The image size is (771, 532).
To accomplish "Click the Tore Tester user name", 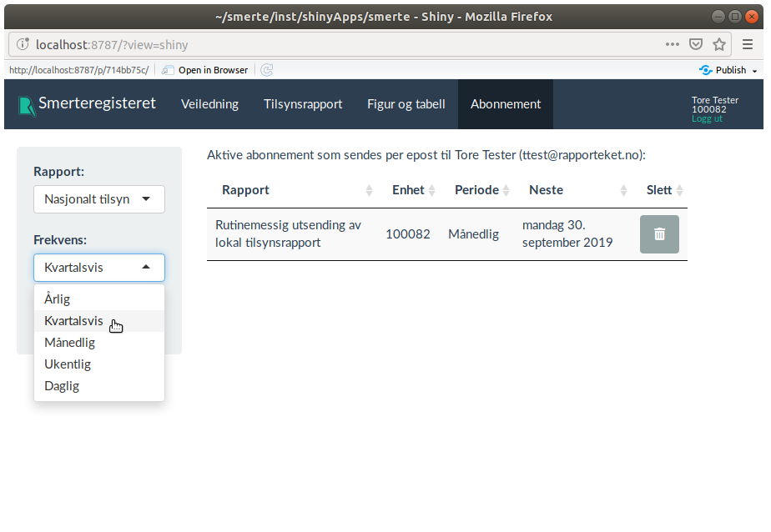I will 715,100.
